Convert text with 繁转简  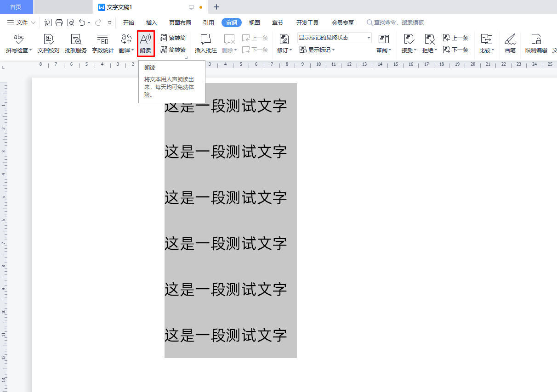tap(173, 38)
